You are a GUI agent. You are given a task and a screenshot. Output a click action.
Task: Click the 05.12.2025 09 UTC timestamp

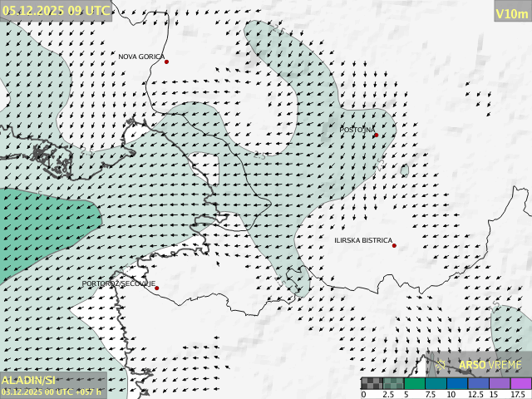(x=55, y=10)
